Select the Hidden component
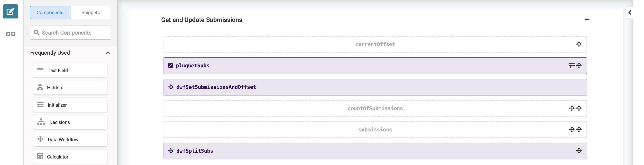Screen dimensions: 644x165 [x=70, y=87]
